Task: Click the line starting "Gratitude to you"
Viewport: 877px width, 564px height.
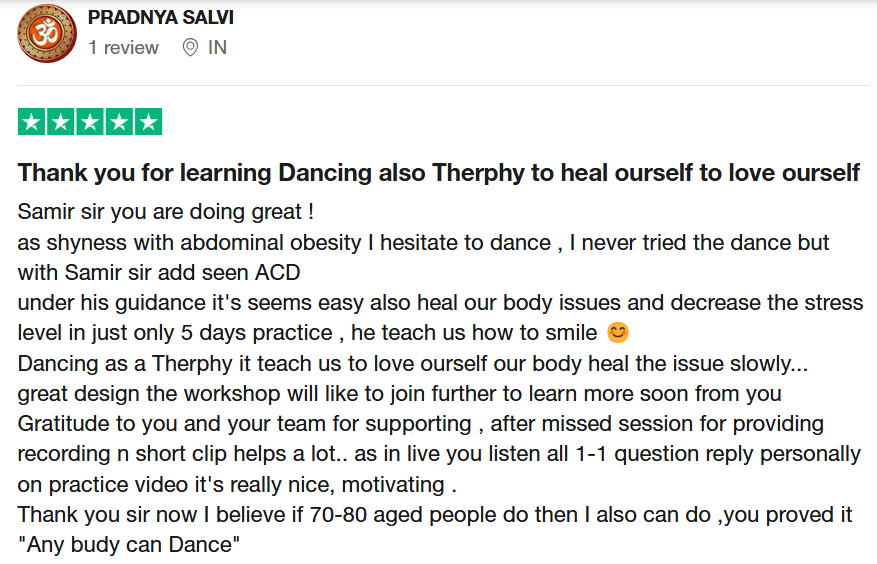Action: coord(421,424)
